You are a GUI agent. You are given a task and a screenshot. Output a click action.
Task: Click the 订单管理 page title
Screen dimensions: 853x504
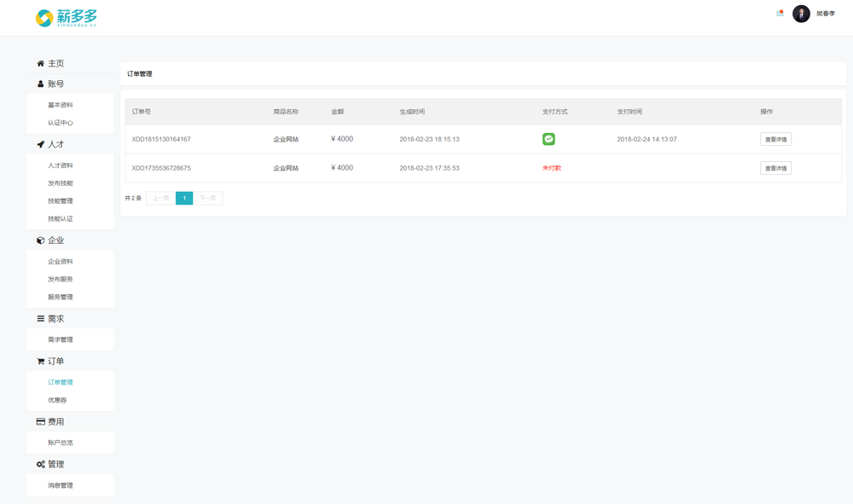tap(140, 74)
